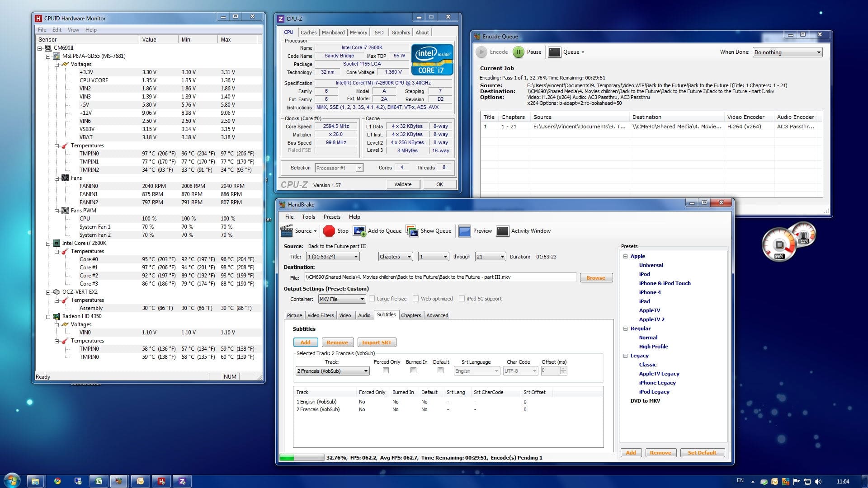Click the grayed Encode play icon
Viewport: 868px width, 488px height.
(481, 52)
